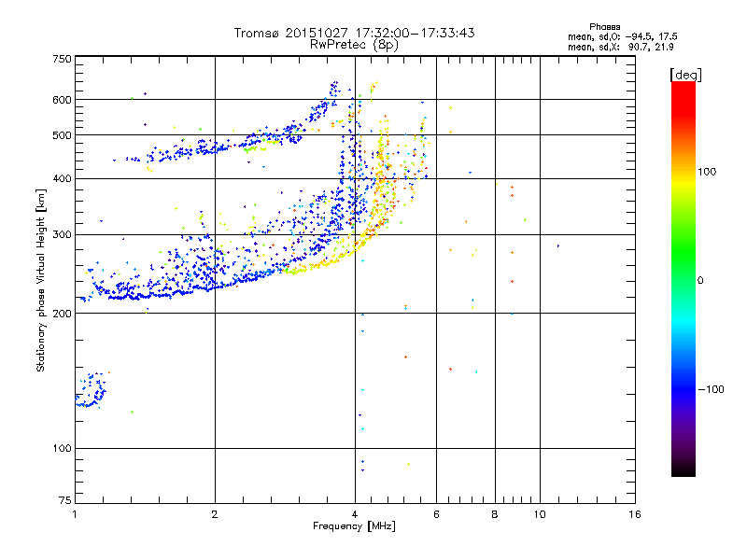The image size is (747, 560).
Task: Select the 'RwPretec (8p)' subtitle text
Action: pos(354,45)
